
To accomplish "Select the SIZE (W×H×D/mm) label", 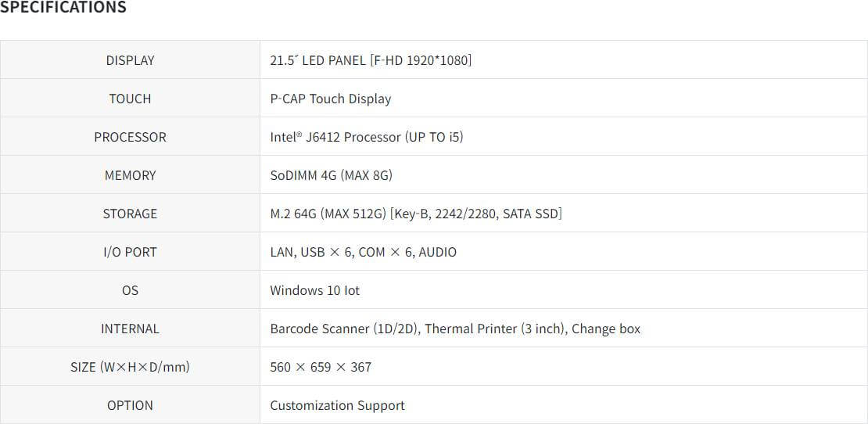I will tap(130, 366).
